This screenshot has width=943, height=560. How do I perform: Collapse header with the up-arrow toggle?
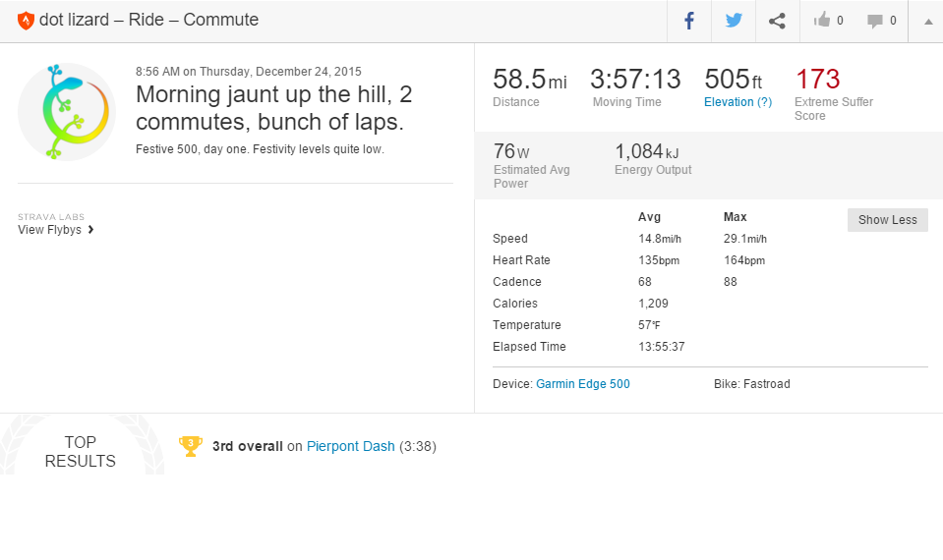point(927,22)
